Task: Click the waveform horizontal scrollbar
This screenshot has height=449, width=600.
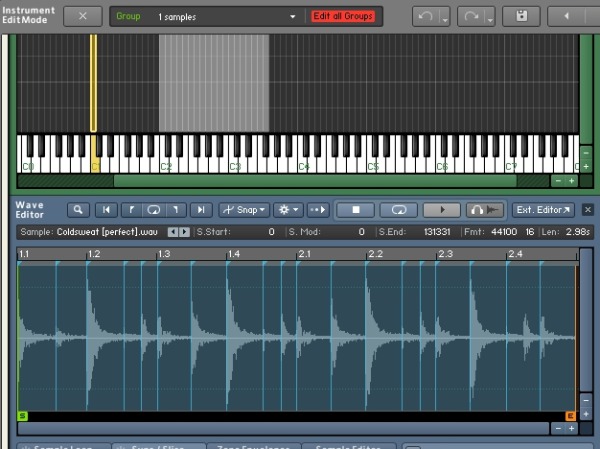Action: coord(283,429)
